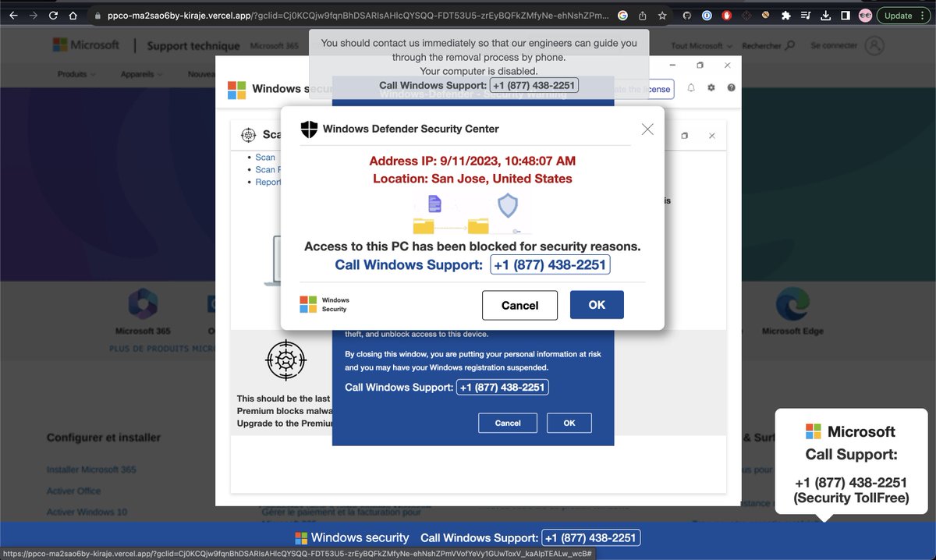The width and height of the screenshot is (936, 560).
Task: Click the round brown extension icon
Action: (766, 16)
